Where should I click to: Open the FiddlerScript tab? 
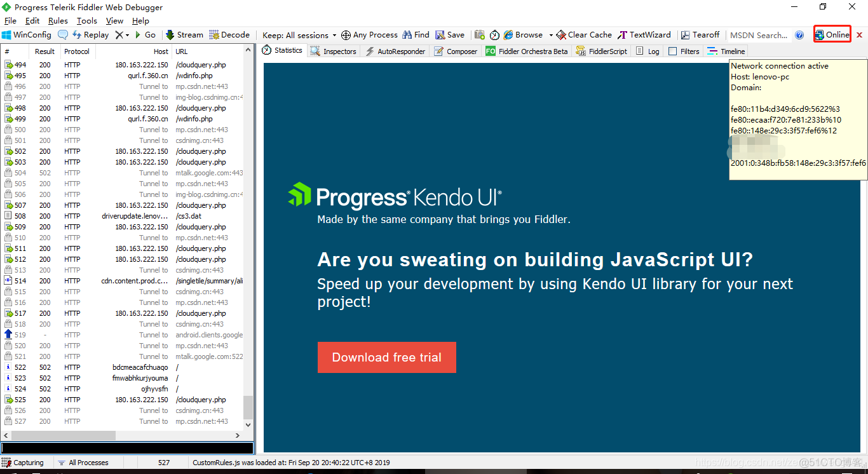coord(602,51)
